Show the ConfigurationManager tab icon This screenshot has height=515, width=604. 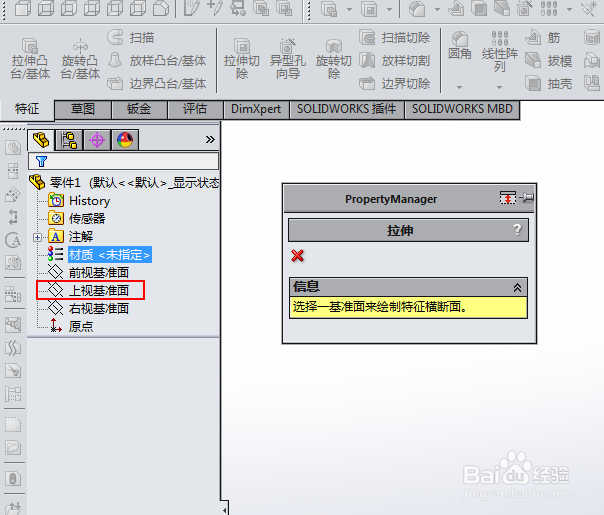[x=69, y=140]
